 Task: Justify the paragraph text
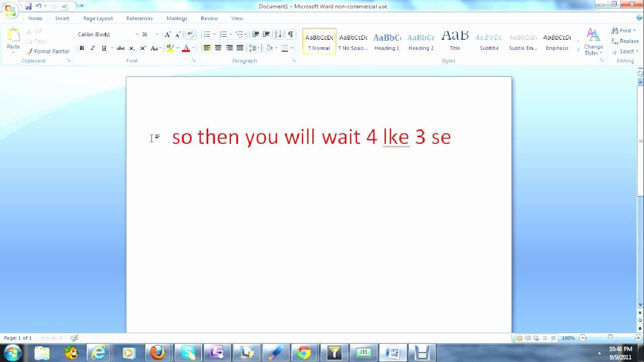click(x=240, y=48)
